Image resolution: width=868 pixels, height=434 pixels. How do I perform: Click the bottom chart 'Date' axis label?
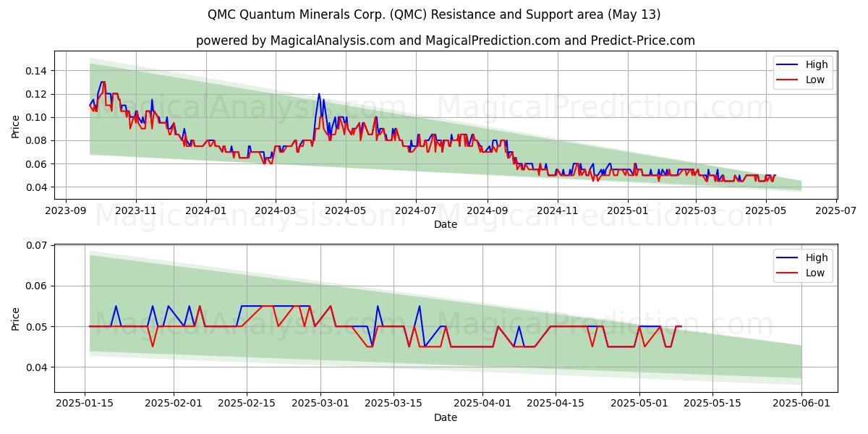[446, 417]
